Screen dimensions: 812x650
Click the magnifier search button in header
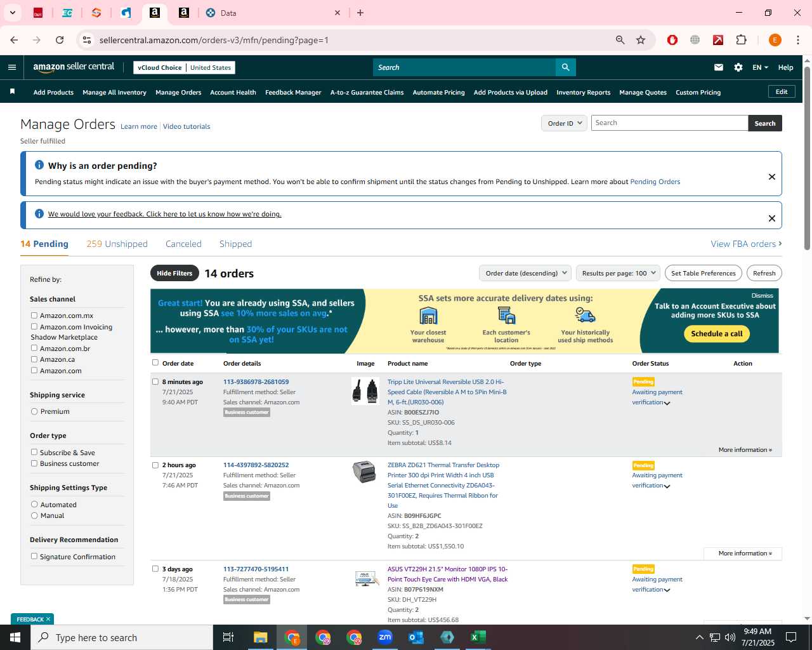tap(565, 67)
